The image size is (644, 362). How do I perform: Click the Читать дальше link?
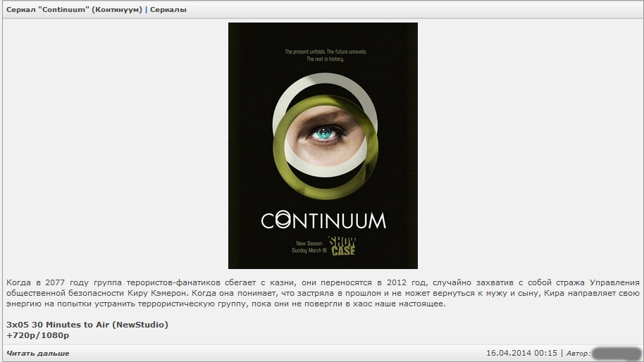(38, 353)
